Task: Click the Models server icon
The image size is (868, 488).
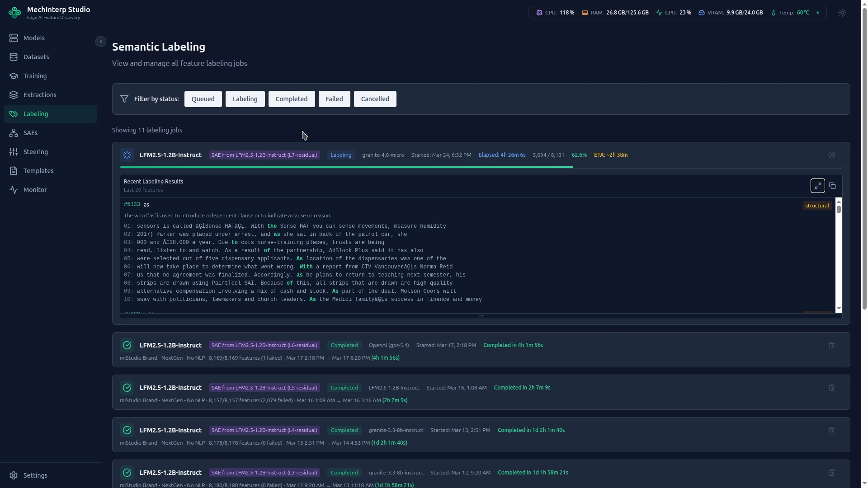Action: point(14,38)
